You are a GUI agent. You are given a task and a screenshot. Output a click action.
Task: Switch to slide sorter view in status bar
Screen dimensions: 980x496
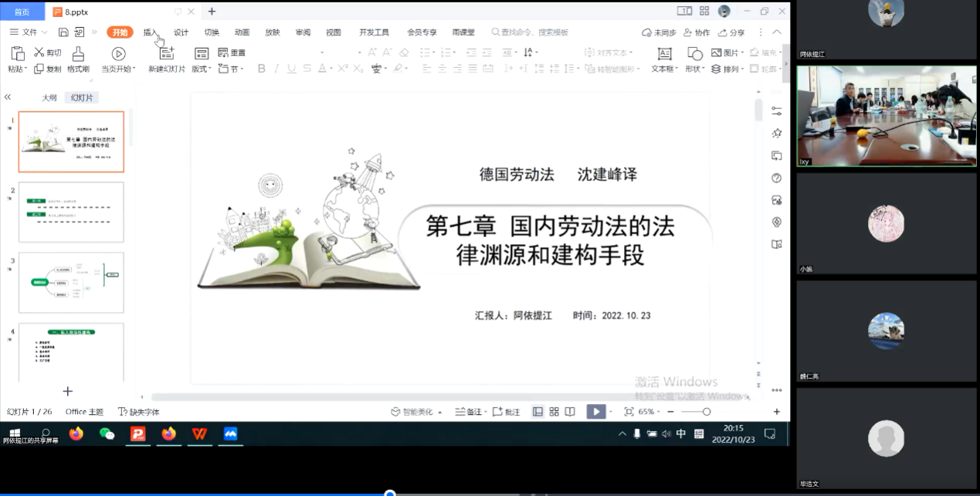(x=554, y=412)
